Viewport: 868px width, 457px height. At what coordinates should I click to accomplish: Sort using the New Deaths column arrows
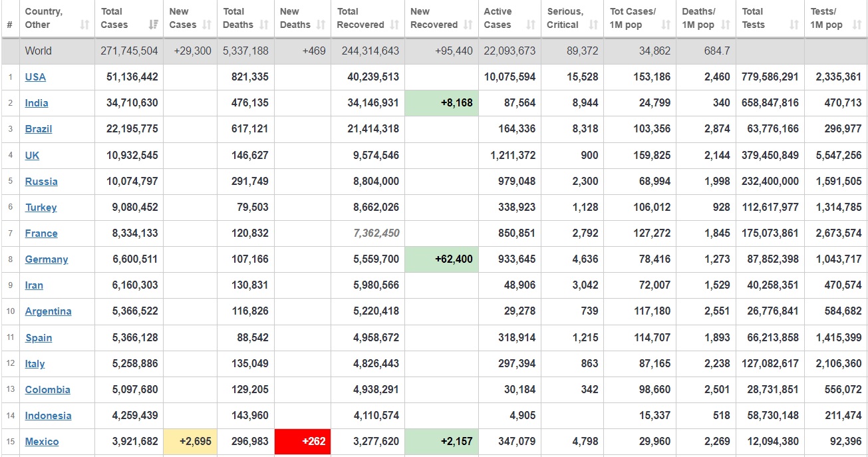[321, 25]
